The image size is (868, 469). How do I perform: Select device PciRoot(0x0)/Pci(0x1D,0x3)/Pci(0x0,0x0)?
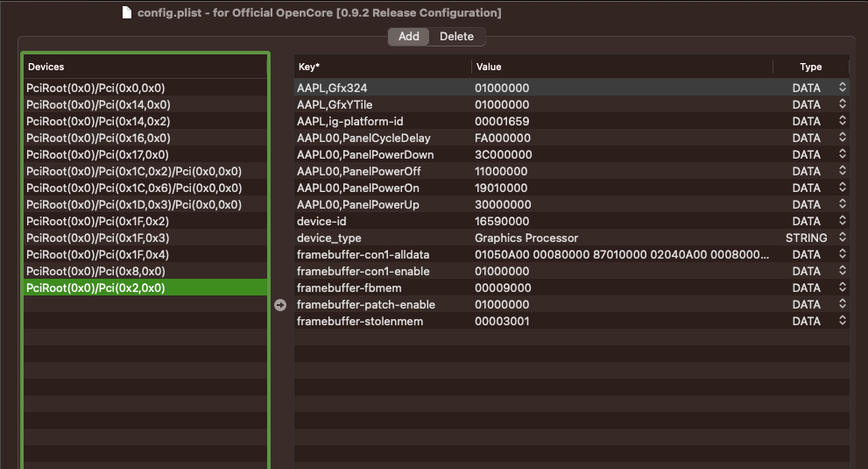[x=145, y=204]
